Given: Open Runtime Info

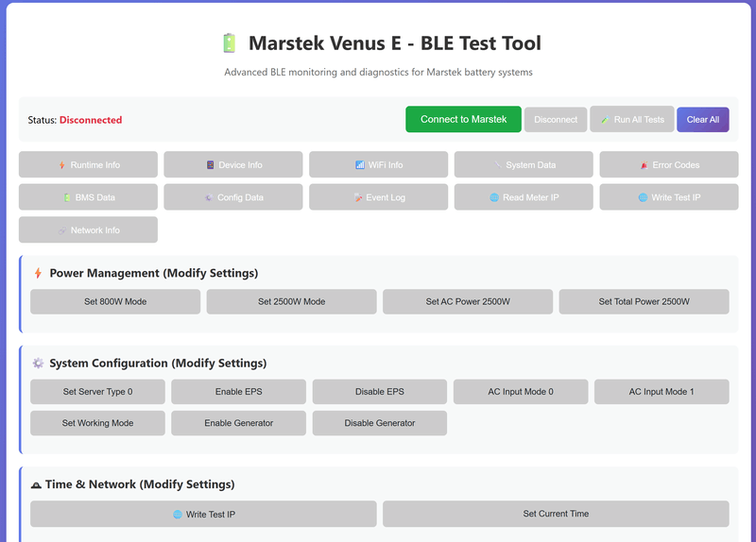Looking at the screenshot, I should click(x=88, y=164).
